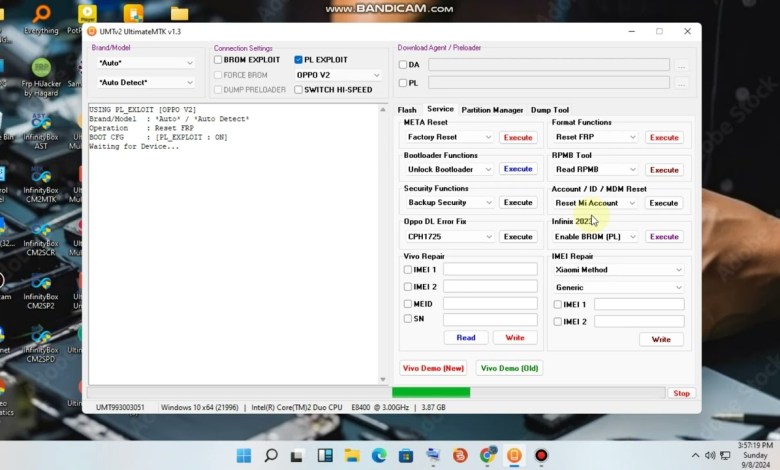Click the Bandicam record icon in taskbar
This screenshot has width=780, height=470.
(541, 456)
